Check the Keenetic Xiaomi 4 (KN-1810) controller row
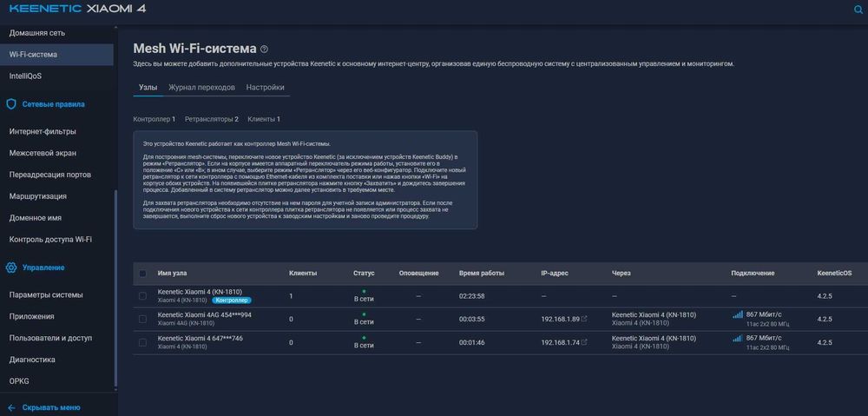Screen dimensions: 868x416 [x=143, y=296]
